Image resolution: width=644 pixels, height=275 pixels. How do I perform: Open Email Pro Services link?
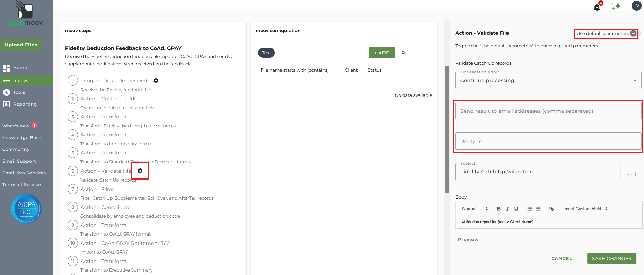24,173
